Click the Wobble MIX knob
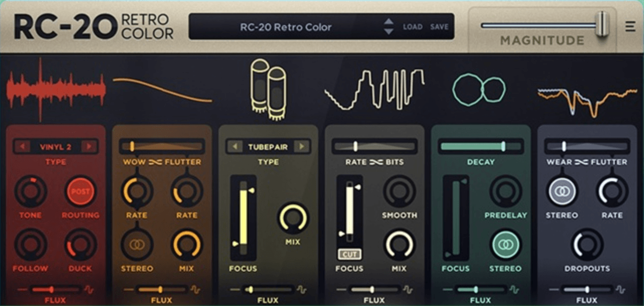The width and height of the screenshot is (644, 306). pos(187,245)
